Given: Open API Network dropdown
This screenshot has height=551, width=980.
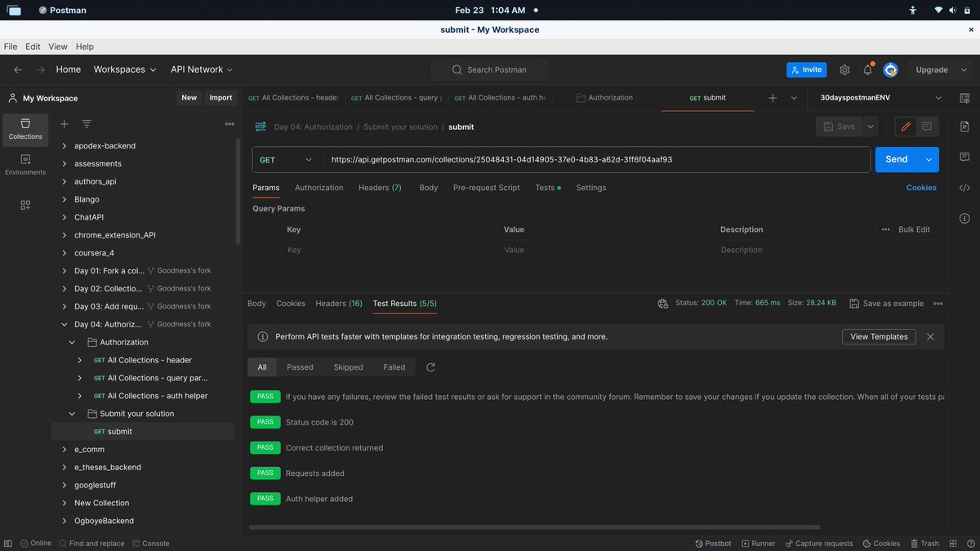Looking at the screenshot, I should [202, 69].
